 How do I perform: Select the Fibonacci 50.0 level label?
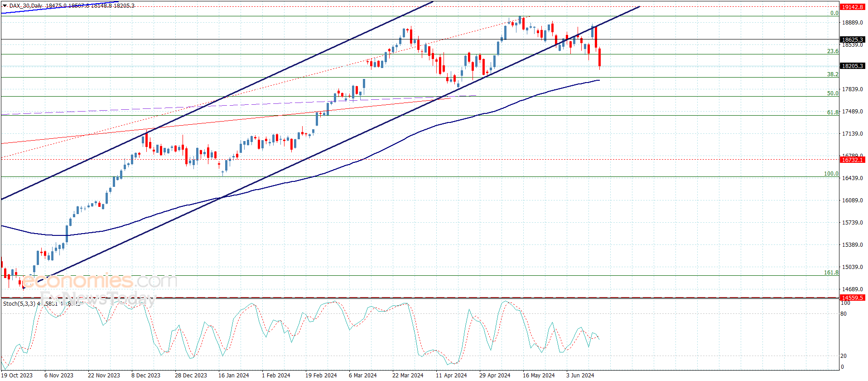point(833,93)
